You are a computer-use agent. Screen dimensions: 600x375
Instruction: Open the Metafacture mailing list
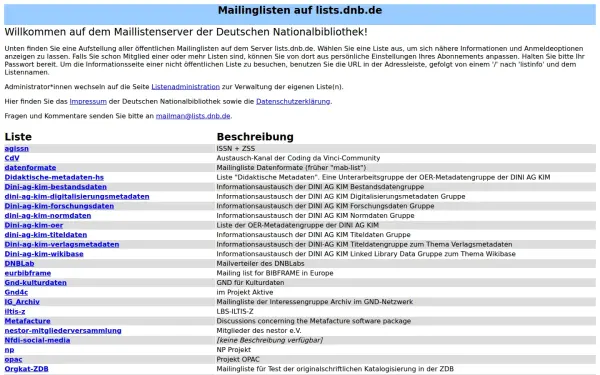[28, 321]
